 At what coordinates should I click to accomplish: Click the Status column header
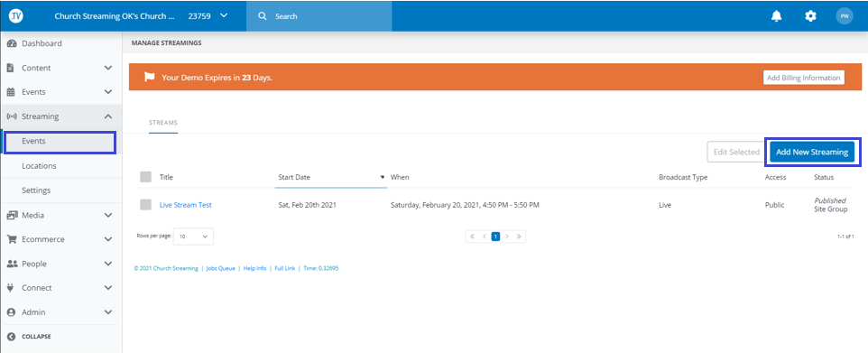(824, 177)
